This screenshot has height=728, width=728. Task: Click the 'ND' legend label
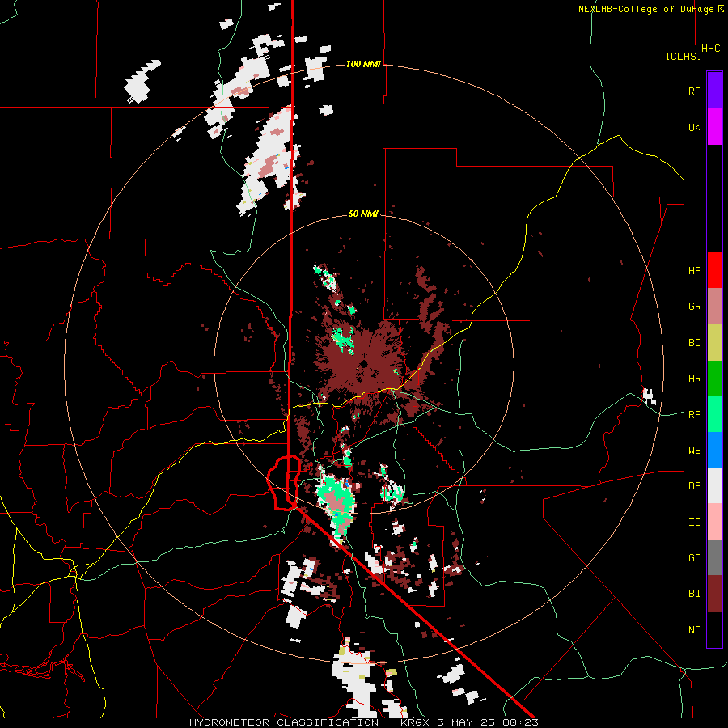click(694, 630)
